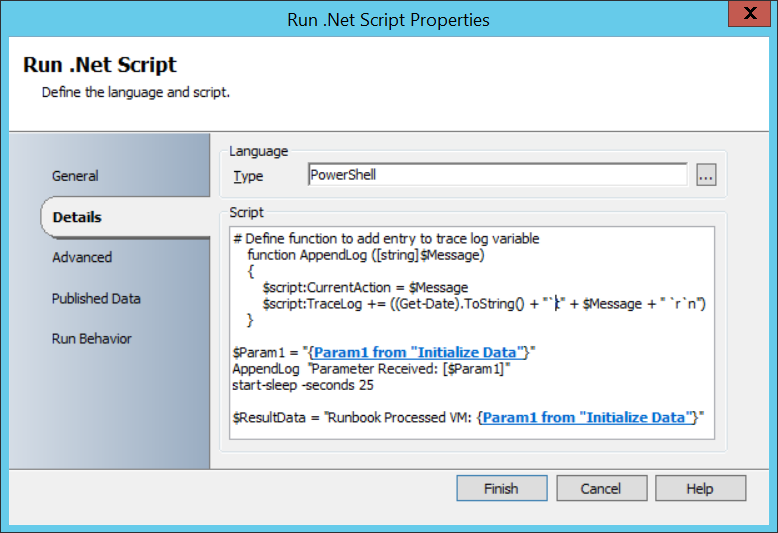This screenshot has width=778, height=533.
Task: Click the Param1 link on the $Param1 line
Action: (419, 352)
